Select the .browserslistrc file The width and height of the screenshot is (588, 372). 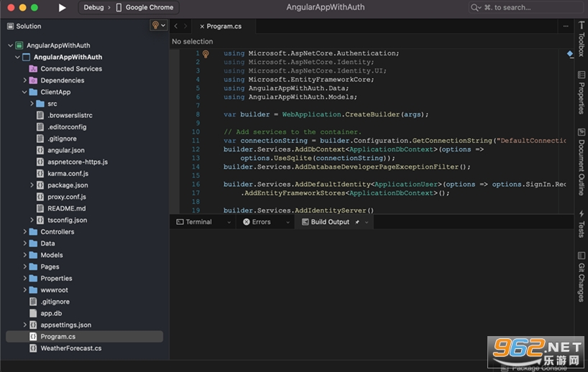[x=70, y=115]
